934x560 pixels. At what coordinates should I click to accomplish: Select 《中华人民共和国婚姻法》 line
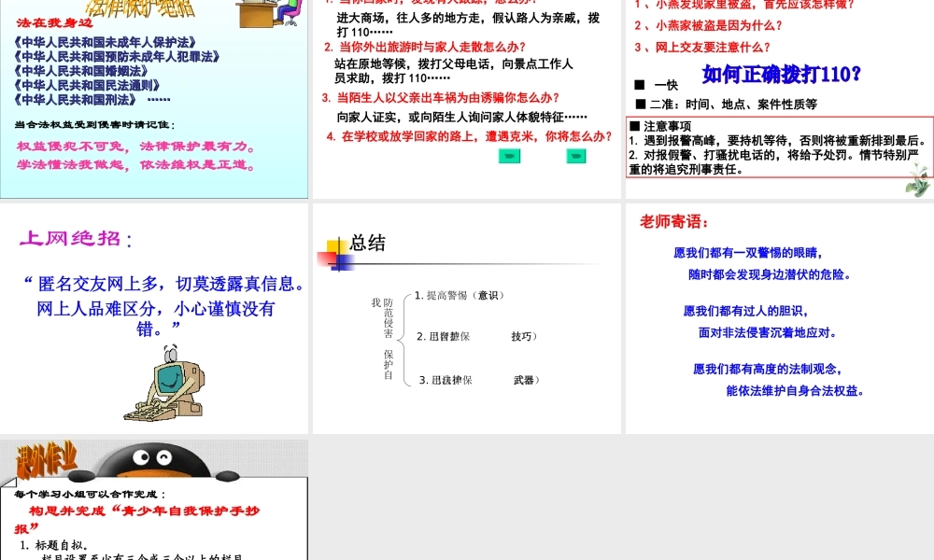point(81,71)
